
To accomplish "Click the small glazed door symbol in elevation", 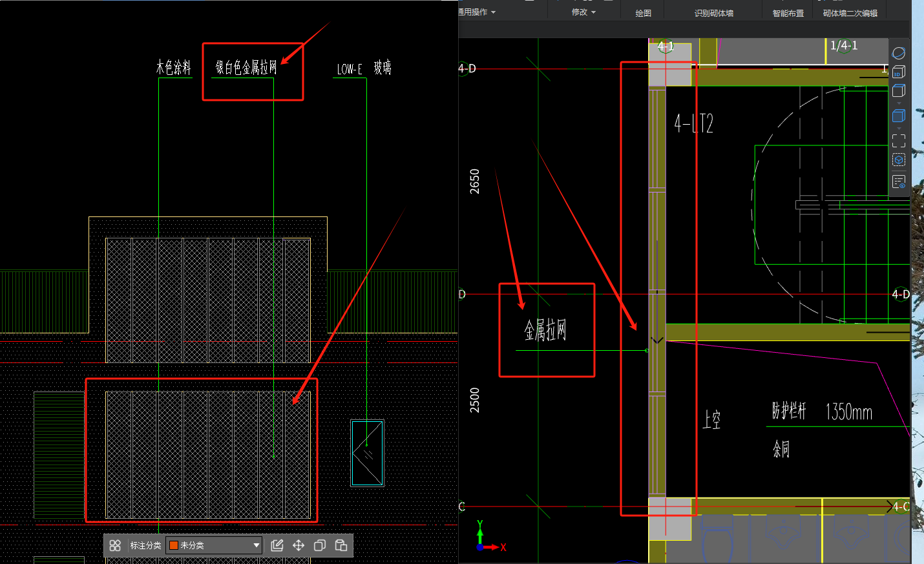I will [367, 453].
